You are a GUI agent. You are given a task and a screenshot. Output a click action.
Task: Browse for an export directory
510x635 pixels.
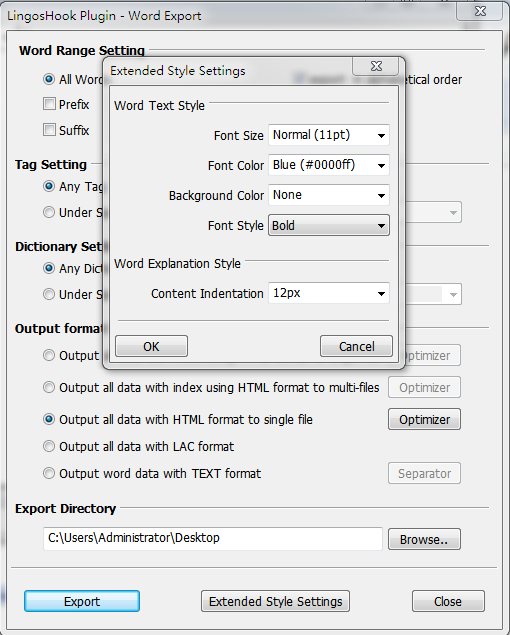424,539
